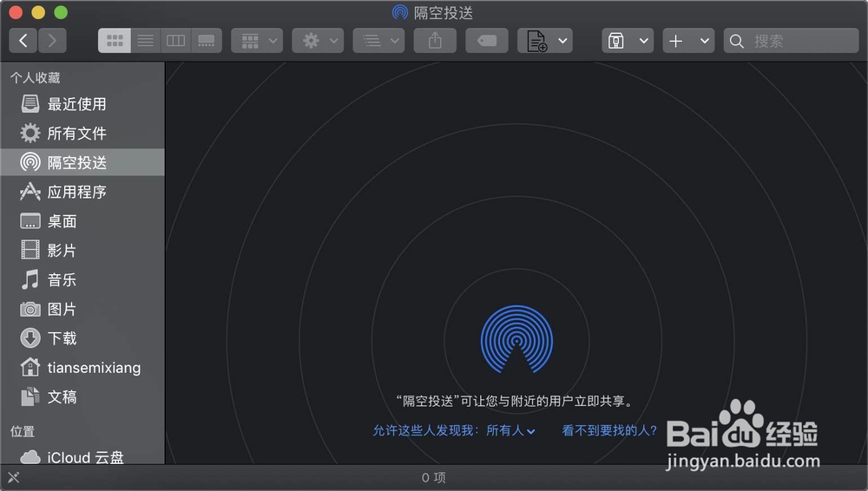
Task: Open 应用程序 in the sidebar
Action: [82, 192]
